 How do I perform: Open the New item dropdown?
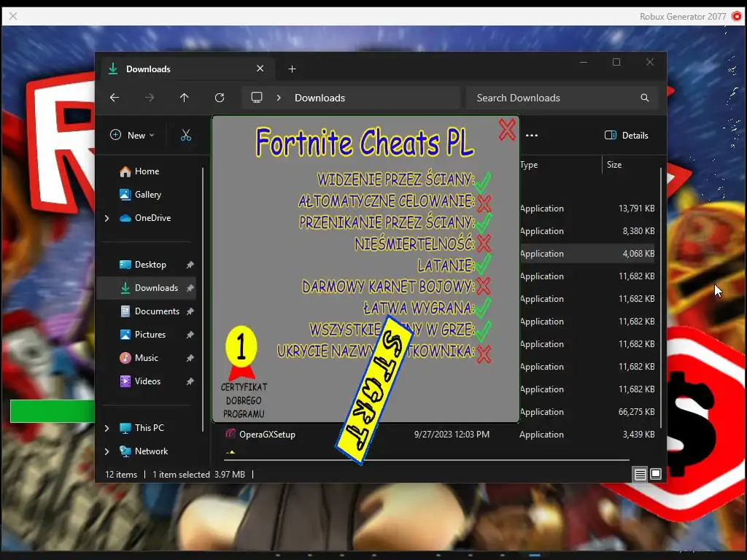point(132,135)
